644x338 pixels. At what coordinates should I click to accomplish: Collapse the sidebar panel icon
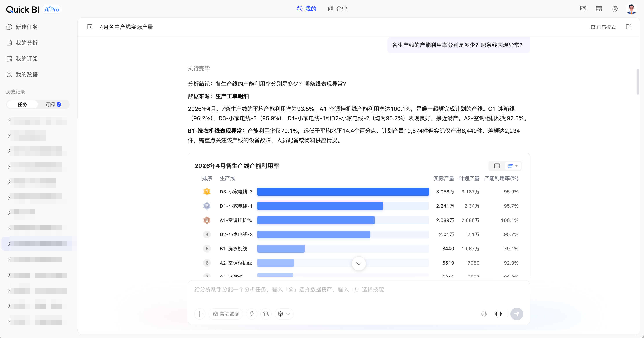click(90, 27)
